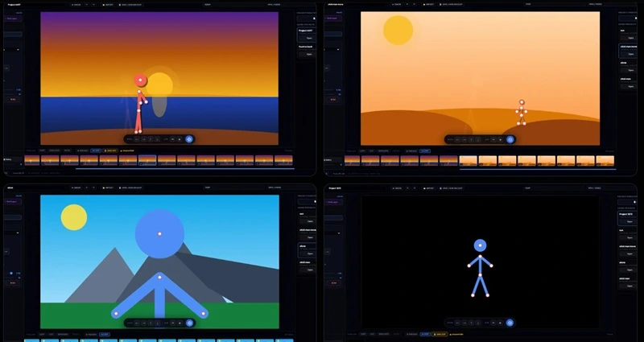The width and height of the screenshot is (644, 342).
Task: Click the blue round button in black-canvas window's toolbar
Action: [510, 323]
